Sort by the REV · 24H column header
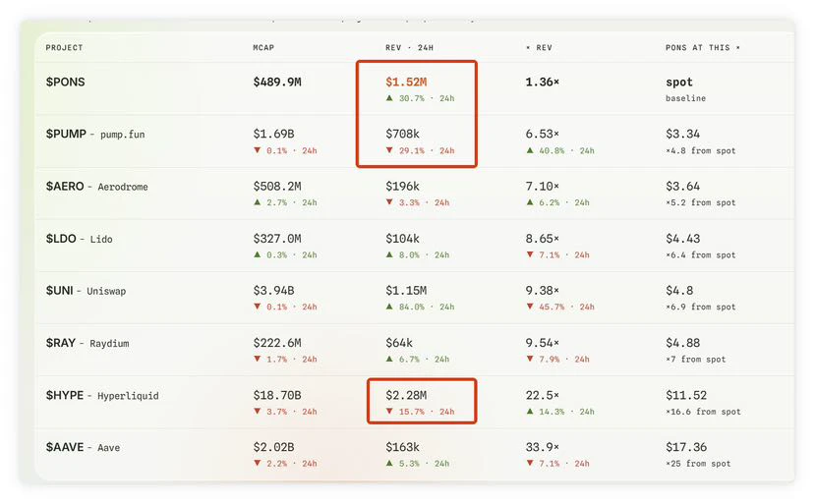Viewport: 815px width, 504px height. tap(410, 47)
